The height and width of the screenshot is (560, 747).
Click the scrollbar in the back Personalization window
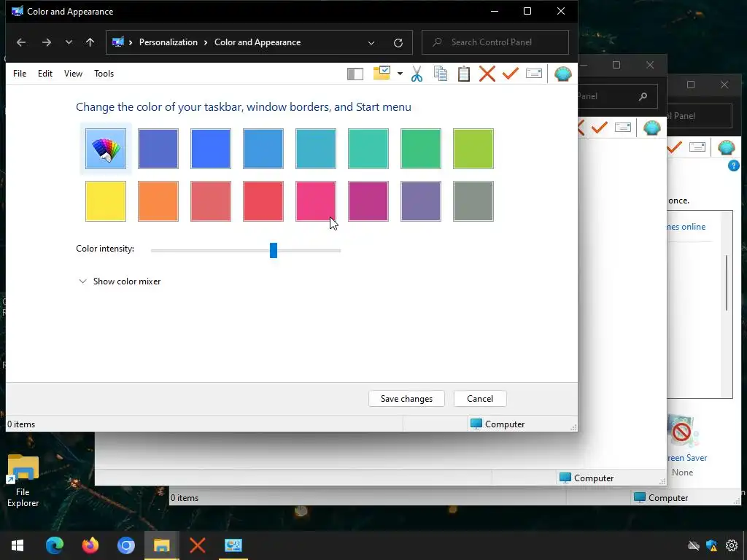pos(727,283)
